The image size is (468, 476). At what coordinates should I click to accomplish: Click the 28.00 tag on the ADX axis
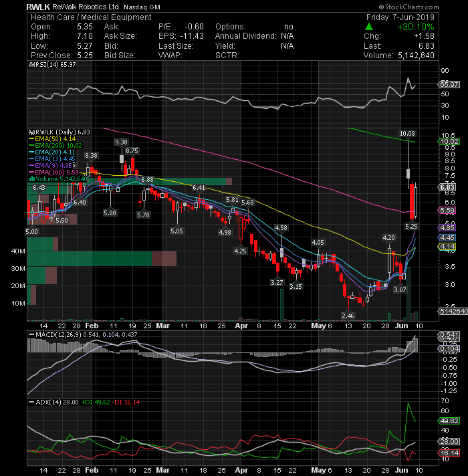click(x=449, y=441)
